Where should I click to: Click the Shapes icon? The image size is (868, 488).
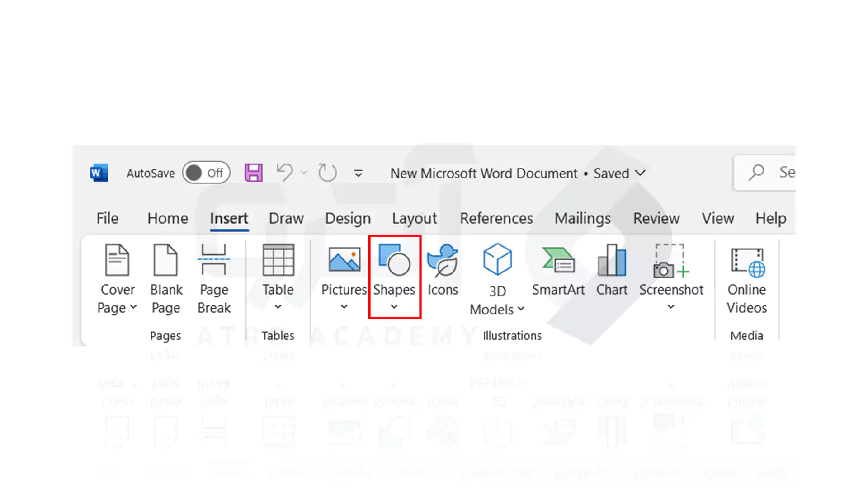pyautogui.click(x=394, y=259)
